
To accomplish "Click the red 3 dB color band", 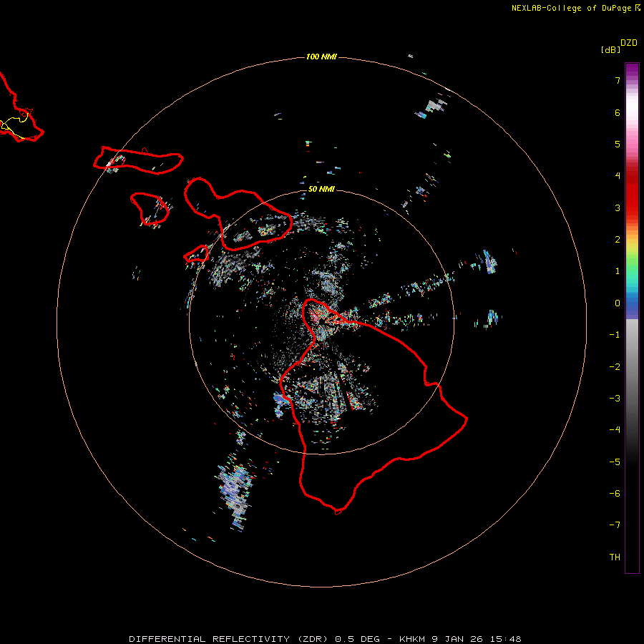I will click(x=632, y=208).
